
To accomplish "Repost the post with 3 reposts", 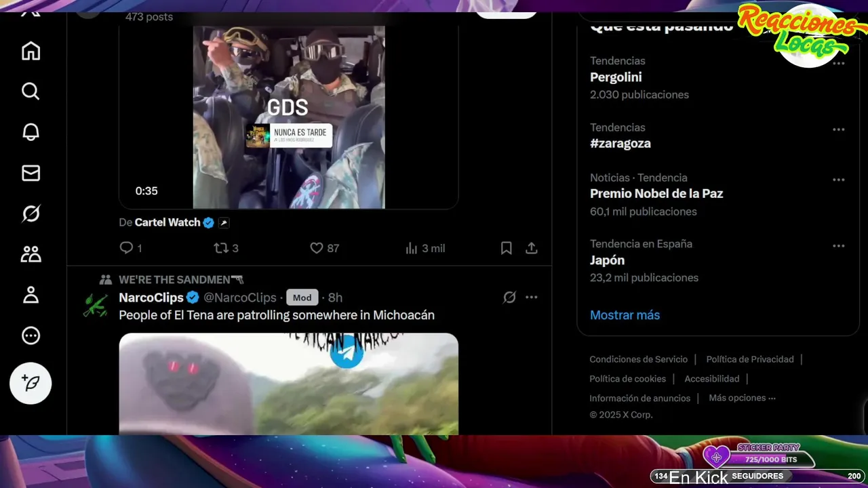I will coord(226,248).
